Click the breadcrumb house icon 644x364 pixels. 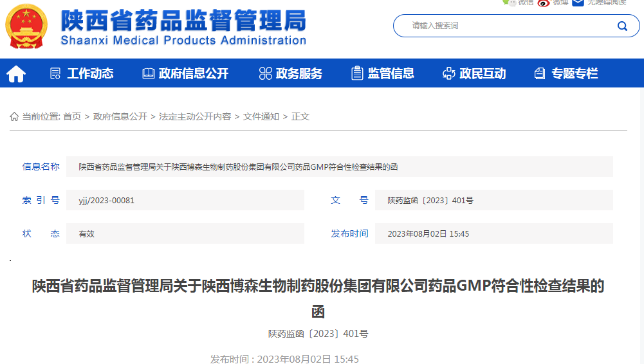pos(14,116)
